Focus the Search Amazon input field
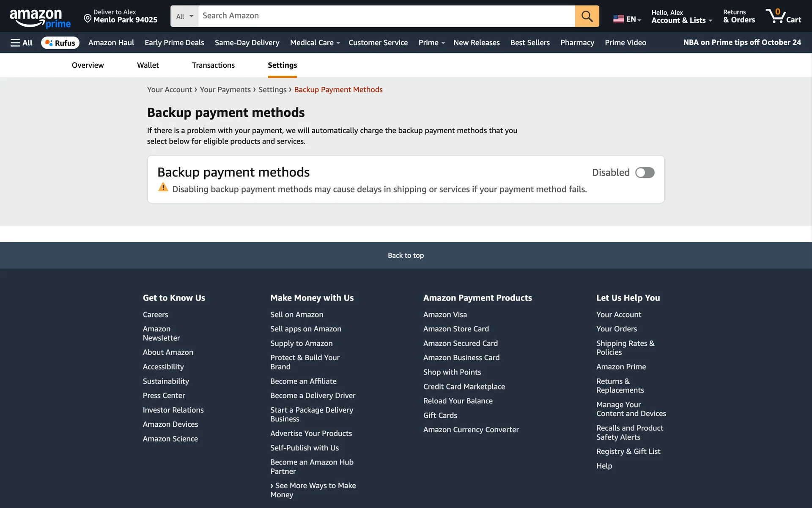This screenshot has height=508, width=812. 386,16
